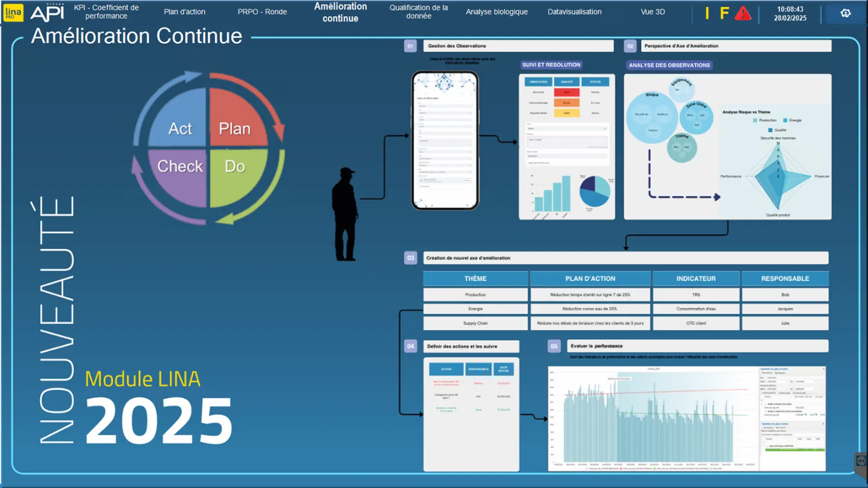Click the 05 step number badge

point(554,346)
